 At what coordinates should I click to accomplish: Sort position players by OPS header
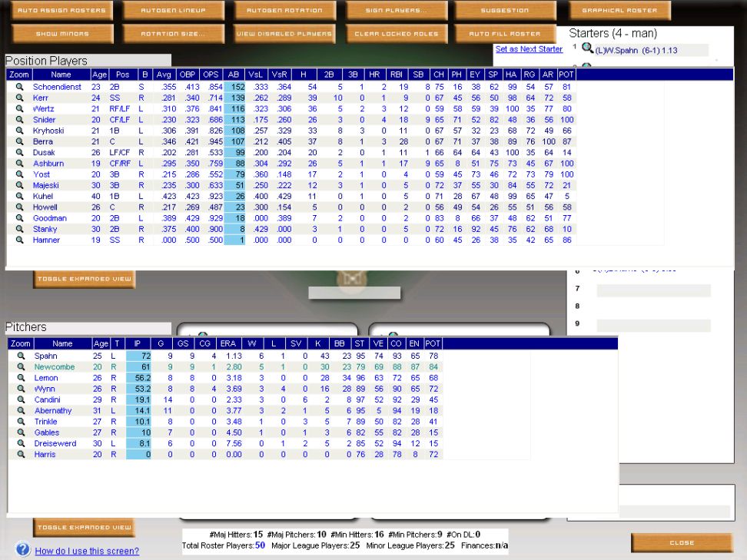tap(211, 75)
